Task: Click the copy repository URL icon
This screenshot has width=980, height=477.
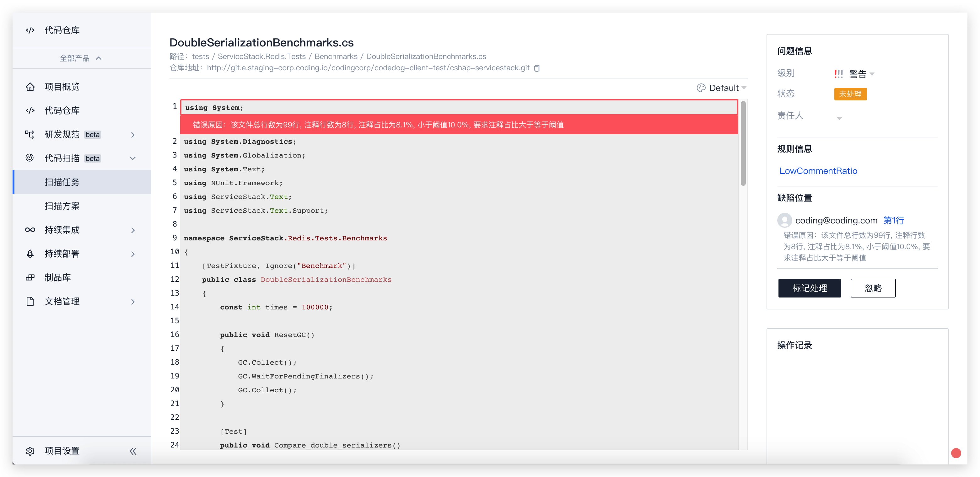Action: click(x=536, y=68)
